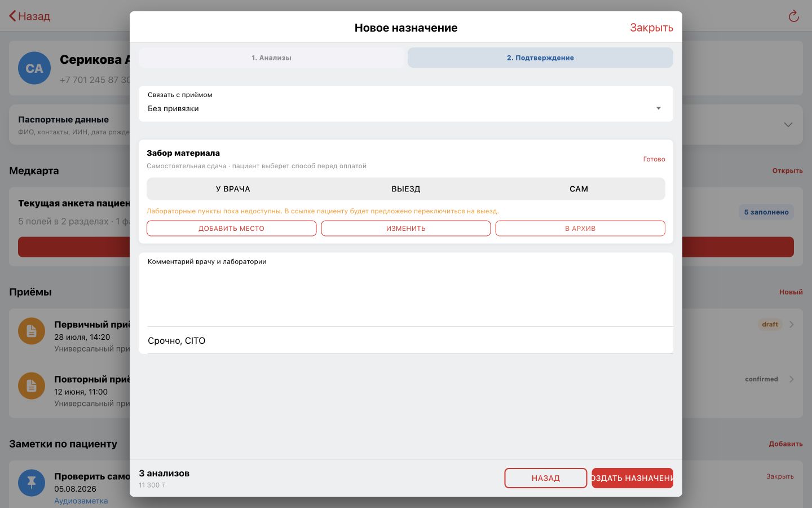Click the ДОБАВИТЬ МЕСТО button
Screen dimensions: 812x508
click(231, 229)
